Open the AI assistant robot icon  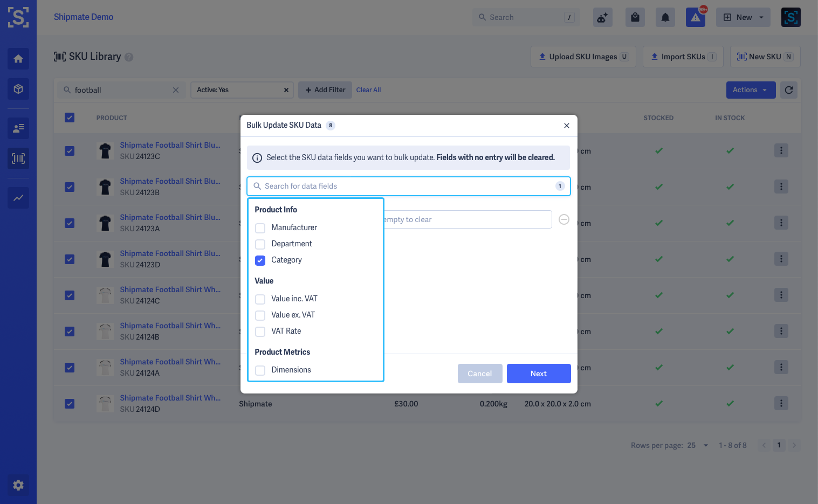tap(602, 17)
